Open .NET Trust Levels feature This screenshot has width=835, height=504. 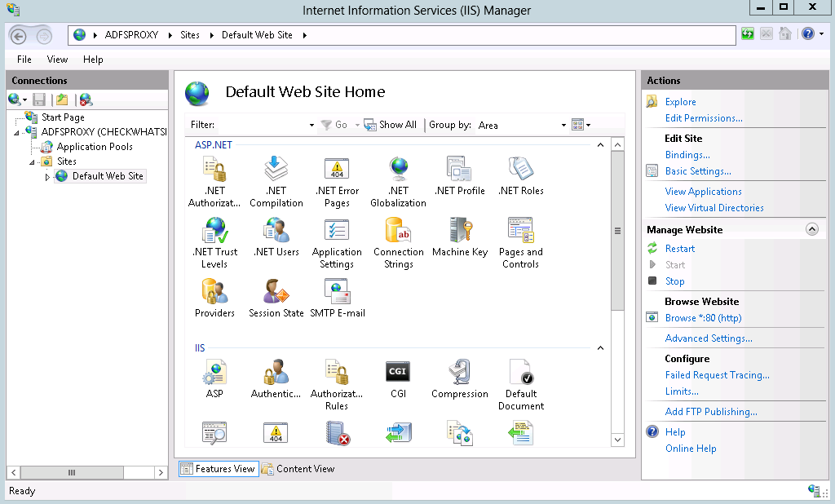(214, 242)
